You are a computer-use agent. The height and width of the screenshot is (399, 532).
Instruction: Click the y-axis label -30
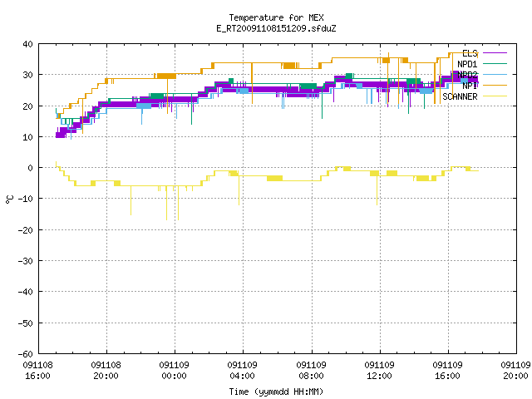coord(26,261)
